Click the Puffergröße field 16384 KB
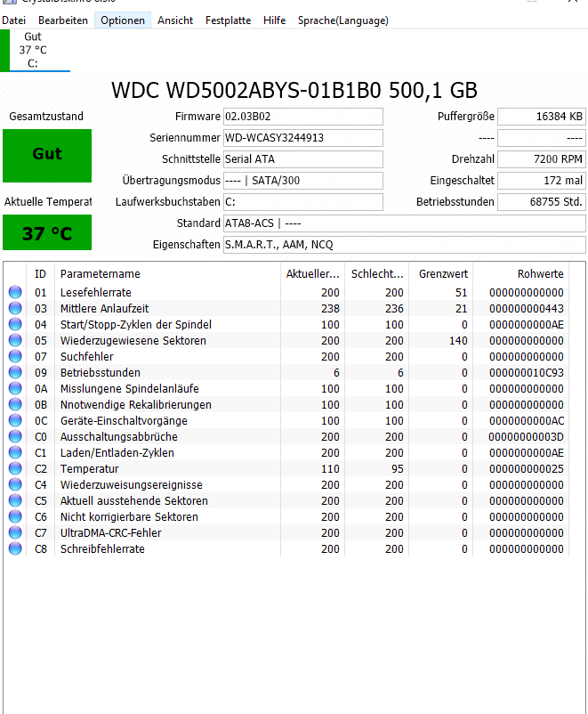This screenshot has height=714, width=588. pos(542,117)
